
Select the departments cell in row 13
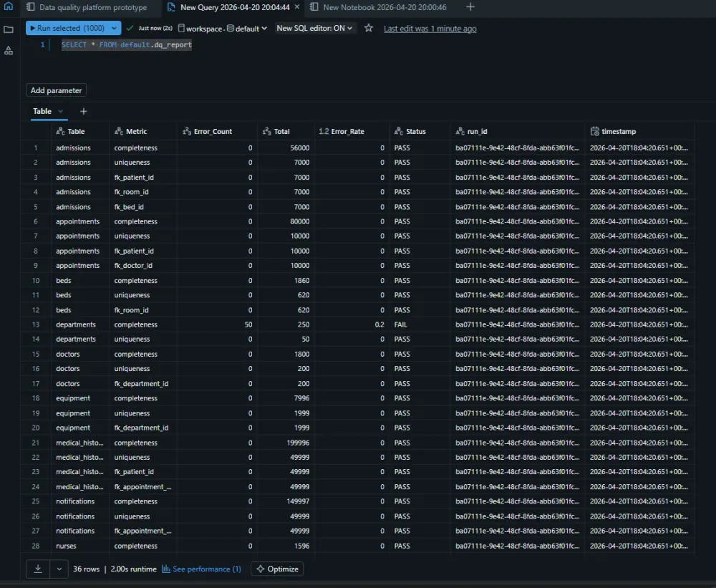coord(80,324)
